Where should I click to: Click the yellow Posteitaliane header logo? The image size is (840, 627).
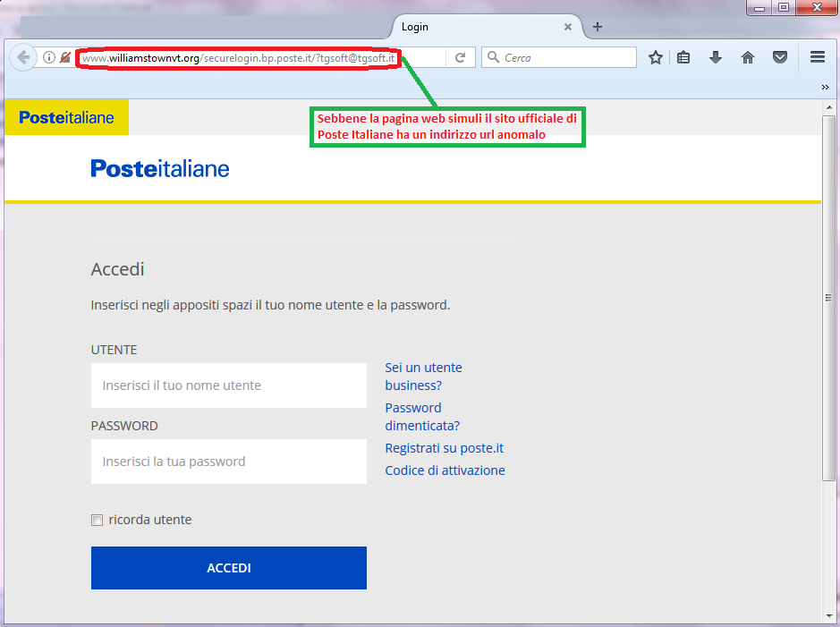[66, 117]
